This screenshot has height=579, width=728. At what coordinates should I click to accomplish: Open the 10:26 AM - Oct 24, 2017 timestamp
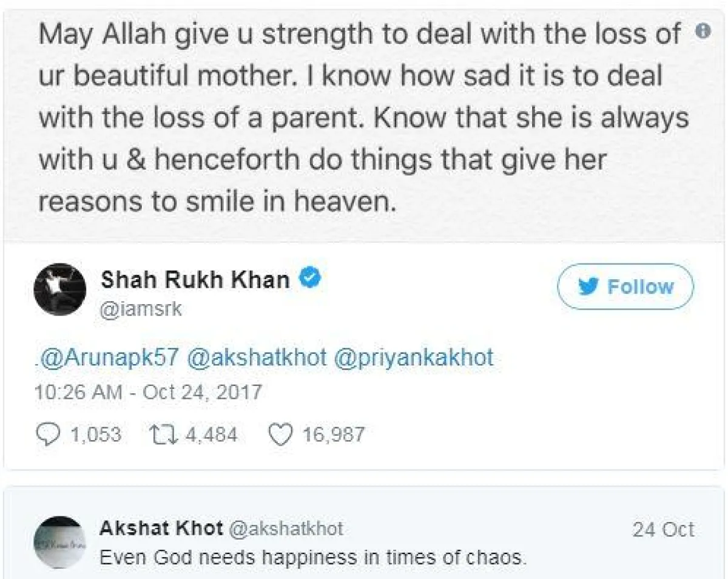pyautogui.click(x=148, y=391)
